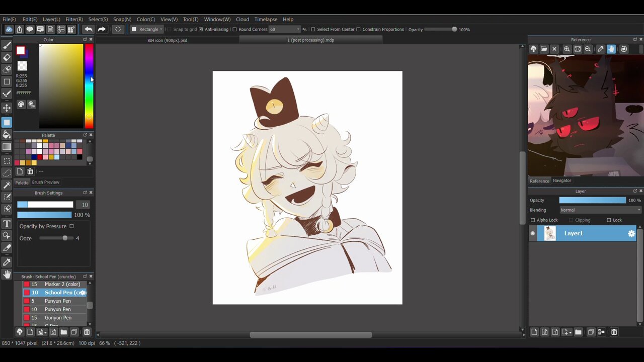Activate the Reference panel hand tool

point(611,49)
